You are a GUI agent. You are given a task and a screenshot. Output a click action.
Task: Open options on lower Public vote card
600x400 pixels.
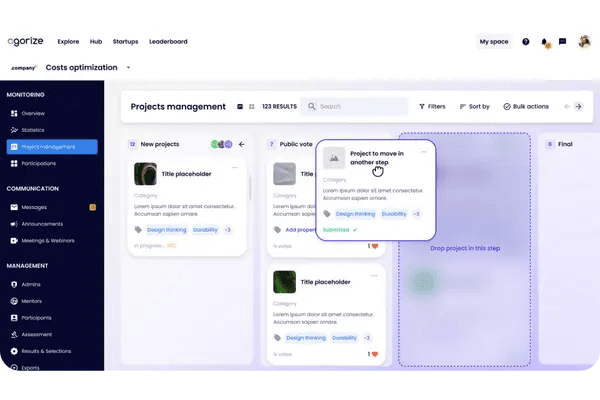click(374, 276)
